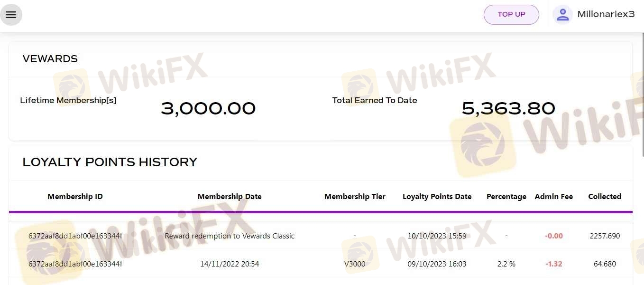
Task: Select the 10/10/2023 15:59 loyalty date
Action: coord(437,236)
